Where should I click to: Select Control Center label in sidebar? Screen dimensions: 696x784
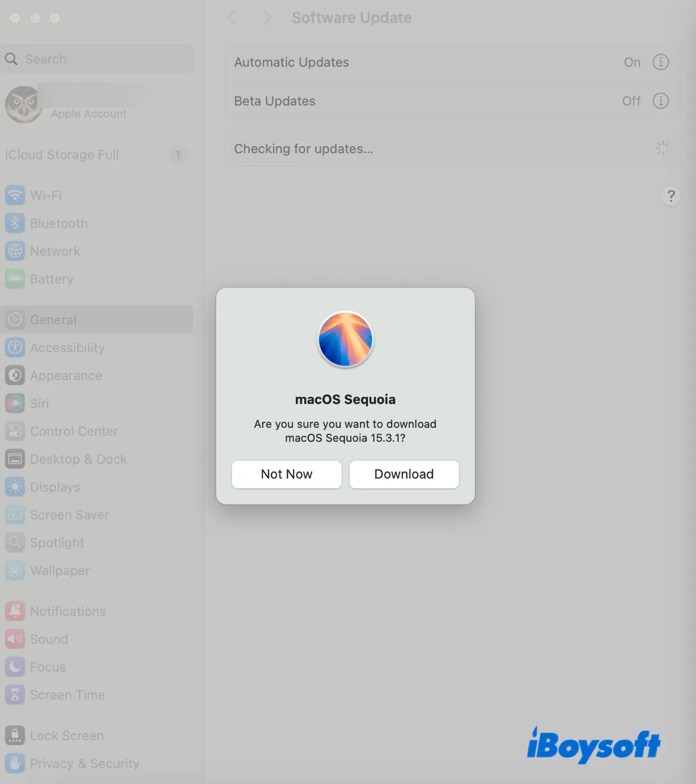coord(74,431)
